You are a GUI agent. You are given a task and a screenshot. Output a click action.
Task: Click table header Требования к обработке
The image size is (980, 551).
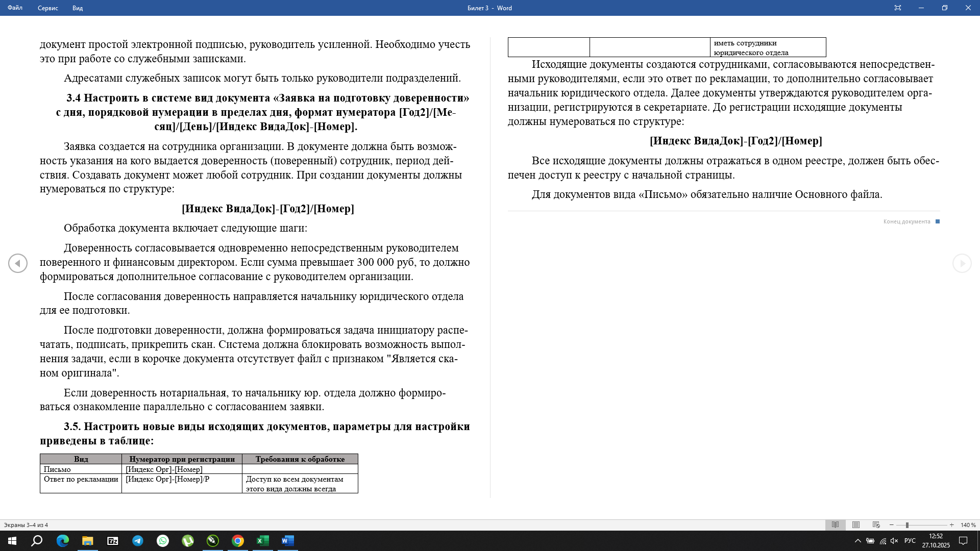tap(300, 459)
